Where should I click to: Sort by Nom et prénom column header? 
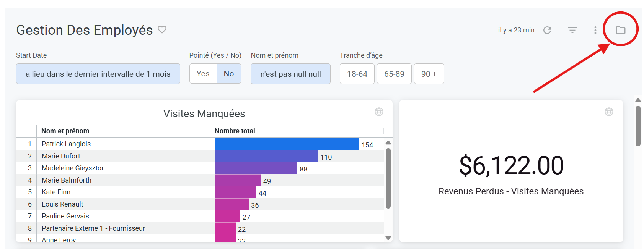pyautogui.click(x=65, y=131)
